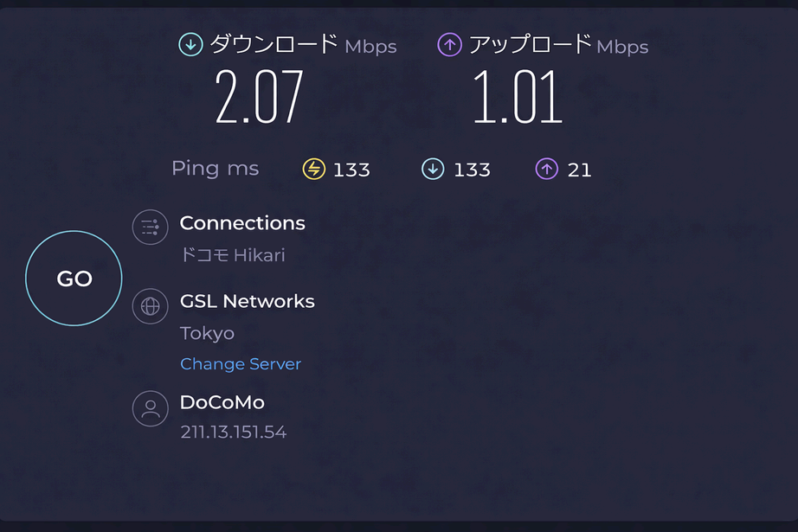Click the Tokyo server location text
798x532 pixels.
coord(207,333)
